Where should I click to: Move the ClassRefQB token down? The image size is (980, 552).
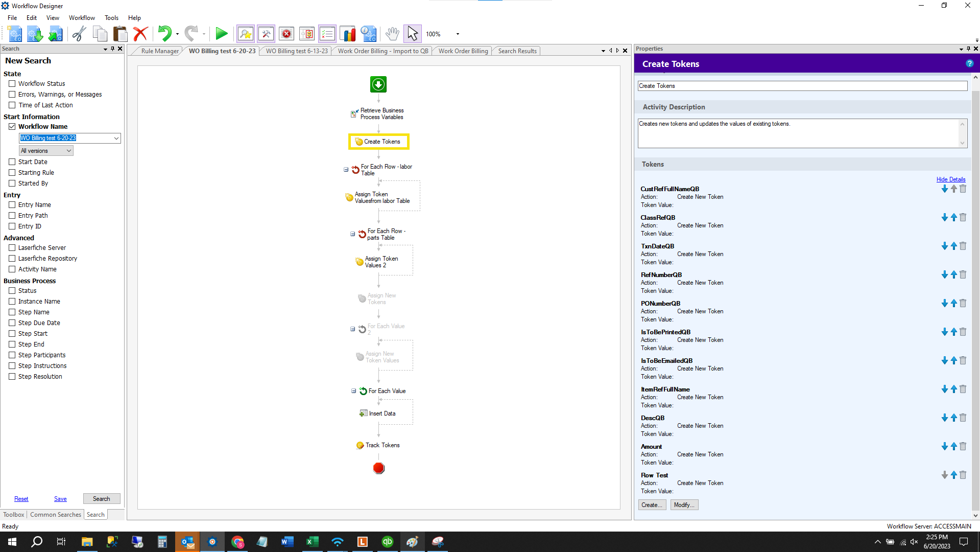[x=944, y=218]
